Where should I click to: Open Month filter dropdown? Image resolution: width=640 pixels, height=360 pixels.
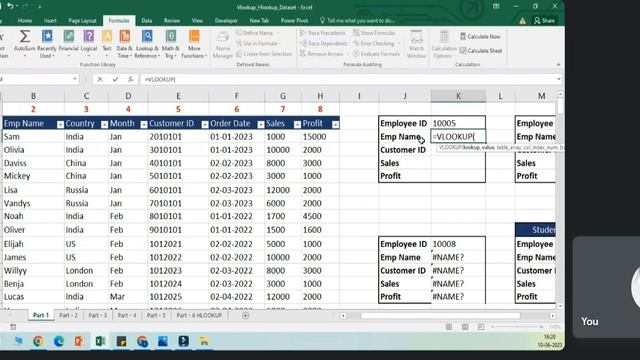[x=144, y=124]
